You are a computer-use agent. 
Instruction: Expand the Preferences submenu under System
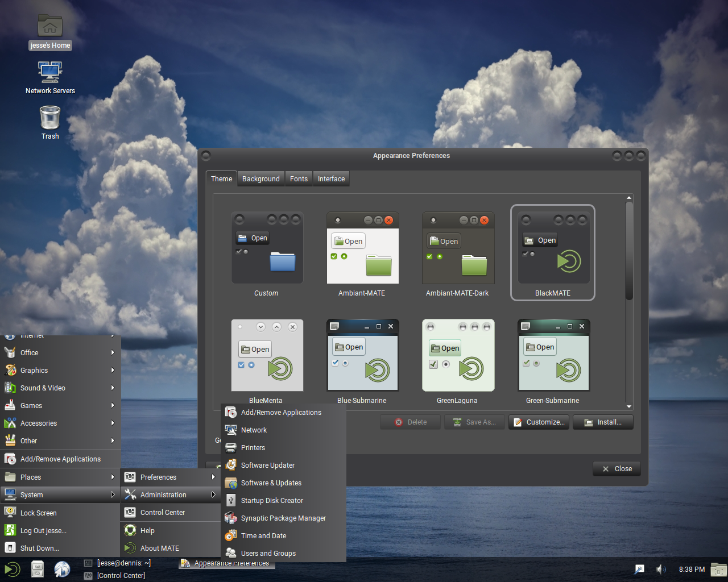click(x=170, y=477)
